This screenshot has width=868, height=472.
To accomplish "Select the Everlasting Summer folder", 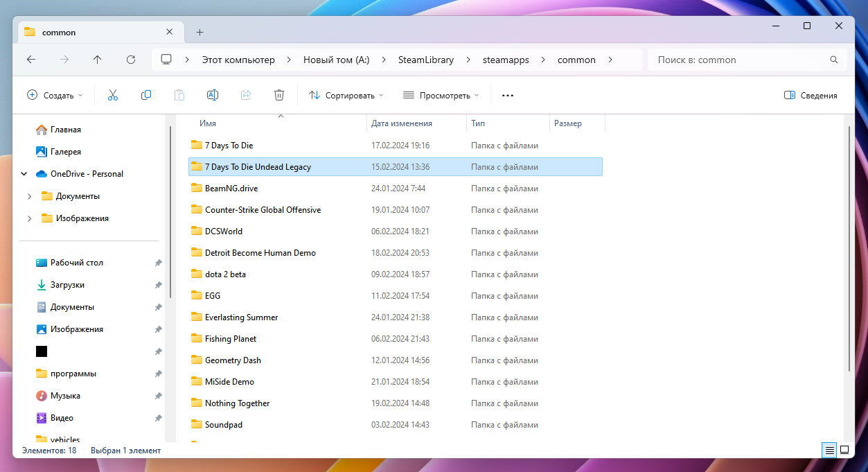I will [x=396, y=317].
